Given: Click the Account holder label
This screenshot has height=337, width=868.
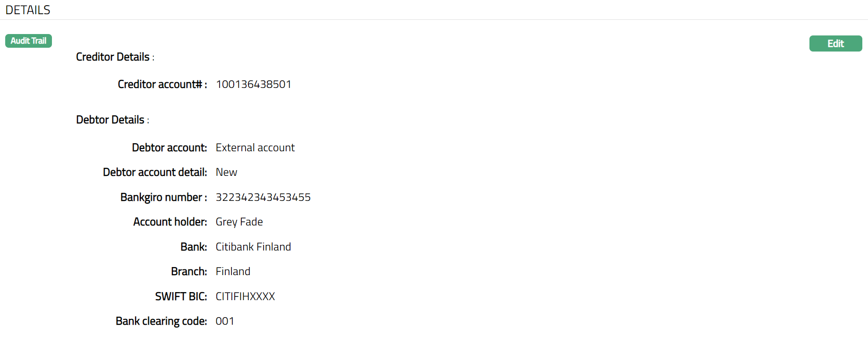Looking at the screenshot, I should pyautogui.click(x=170, y=222).
